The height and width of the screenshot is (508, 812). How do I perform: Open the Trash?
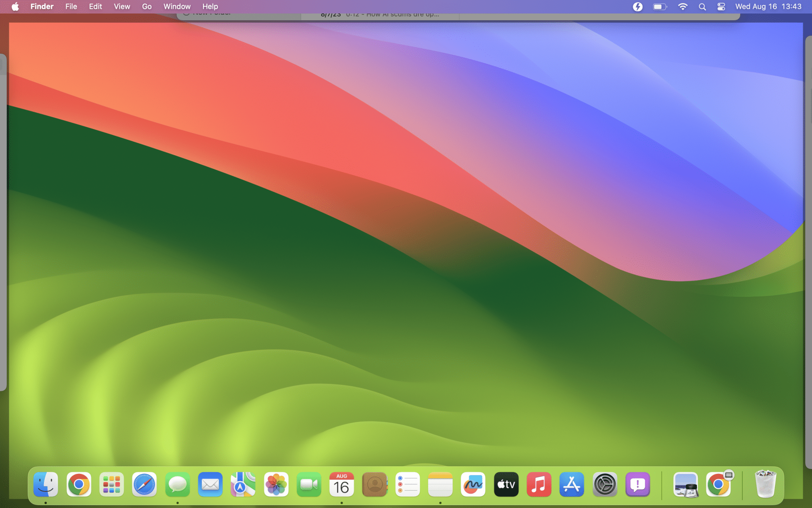click(x=765, y=485)
